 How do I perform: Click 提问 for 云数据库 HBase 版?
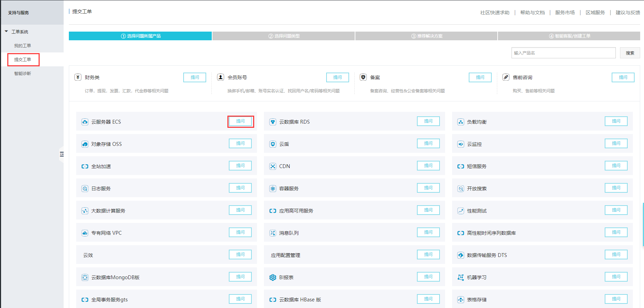(428, 299)
